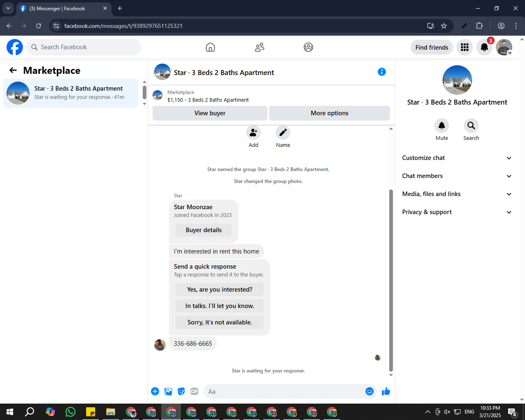Open the Groups icon in top navigation
The height and width of the screenshot is (420, 525).
coord(308,47)
